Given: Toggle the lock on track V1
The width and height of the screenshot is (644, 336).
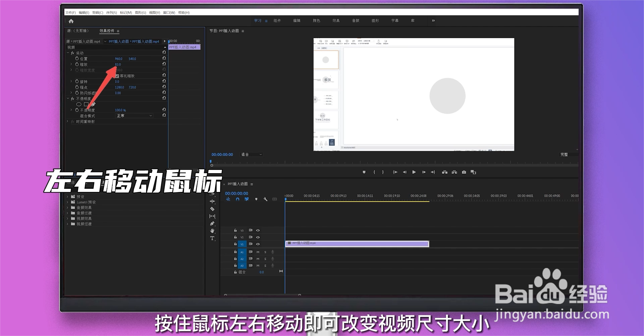Looking at the screenshot, I should tap(235, 244).
